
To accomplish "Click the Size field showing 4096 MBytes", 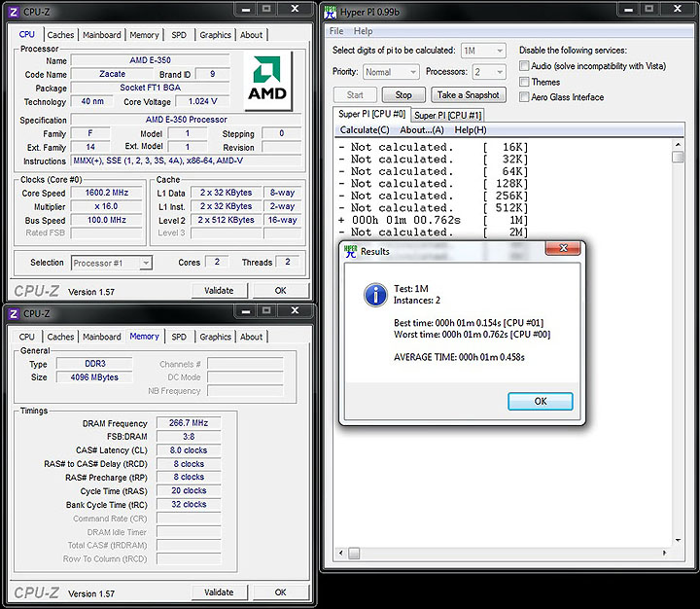I will pyautogui.click(x=94, y=377).
